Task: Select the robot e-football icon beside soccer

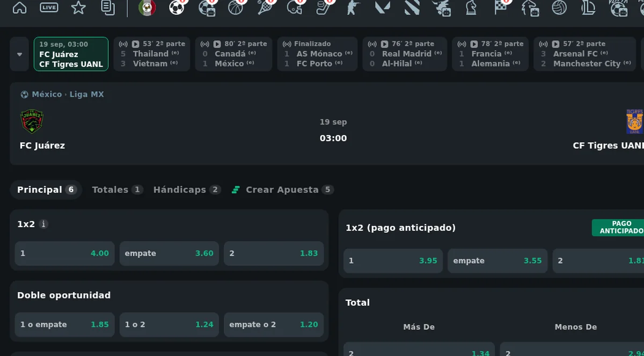Action: [207, 8]
